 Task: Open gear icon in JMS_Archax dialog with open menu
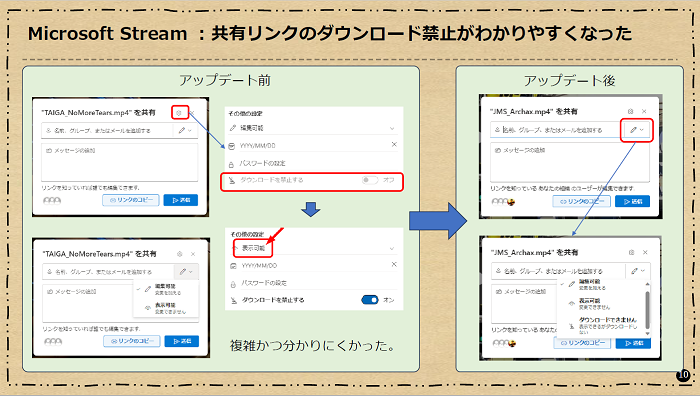631,252
